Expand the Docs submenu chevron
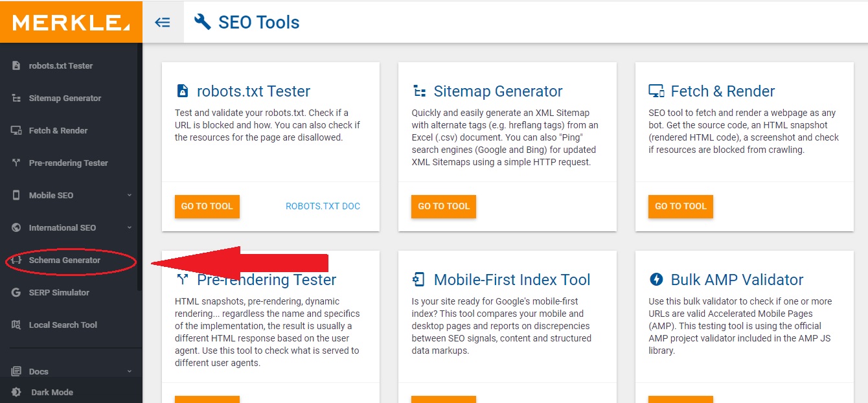Screen dimensions: 868x403 (129, 371)
